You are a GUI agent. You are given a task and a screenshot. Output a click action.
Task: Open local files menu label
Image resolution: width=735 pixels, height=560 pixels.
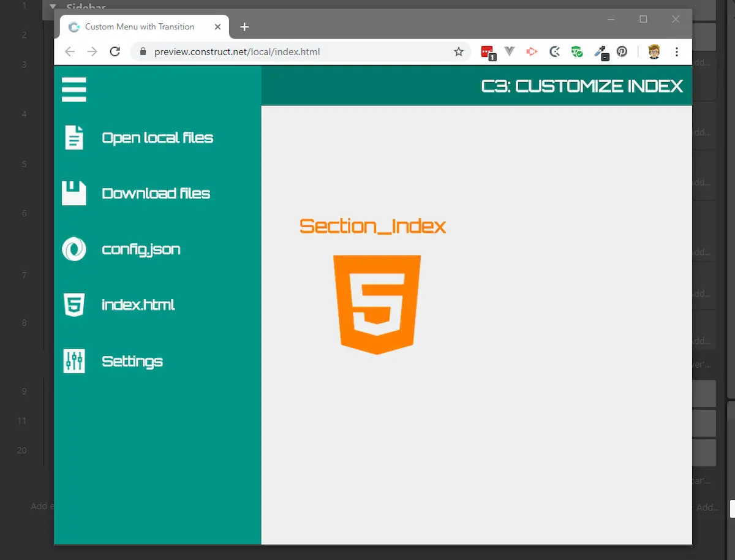[157, 138]
